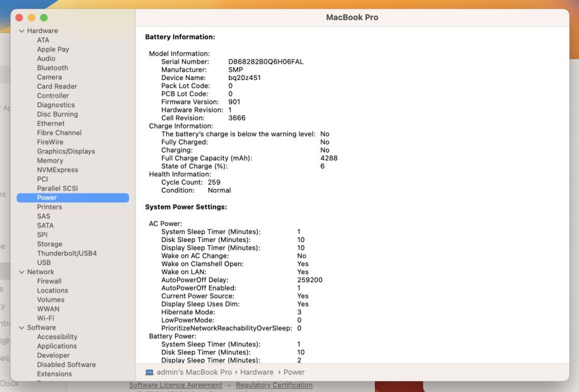Open Fibre Channel sidebar item
This screenshot has width=579, height=392.
pos(59,132)
